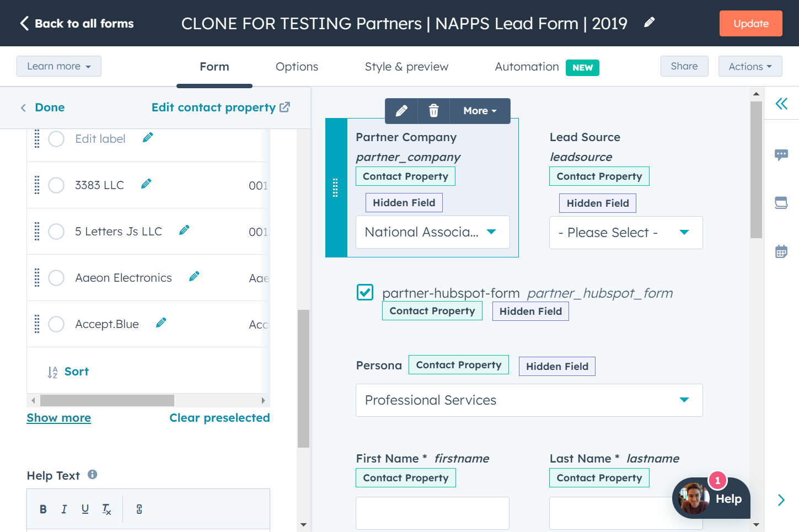799x532 pixels.
Task: Open the Actions dropdown menu
Action: 750,66
